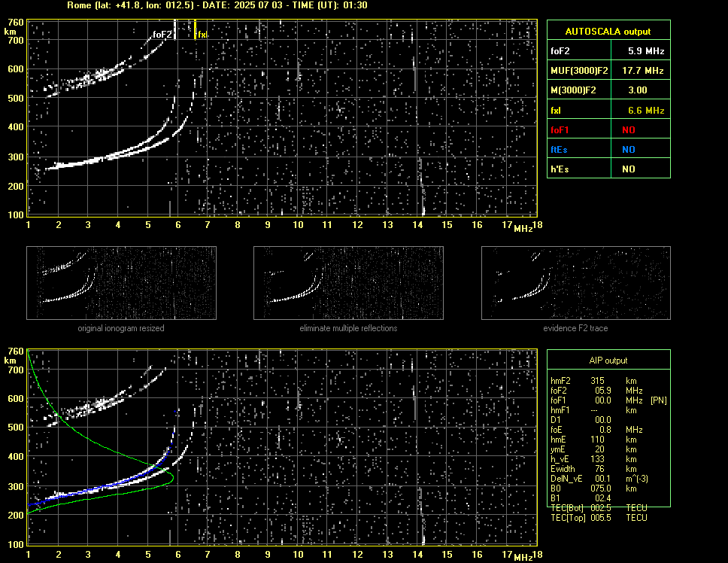The image size is (728, 563).
Task: Click the TEC[Top] 005.5 TECU row
Action: [599, 518]
